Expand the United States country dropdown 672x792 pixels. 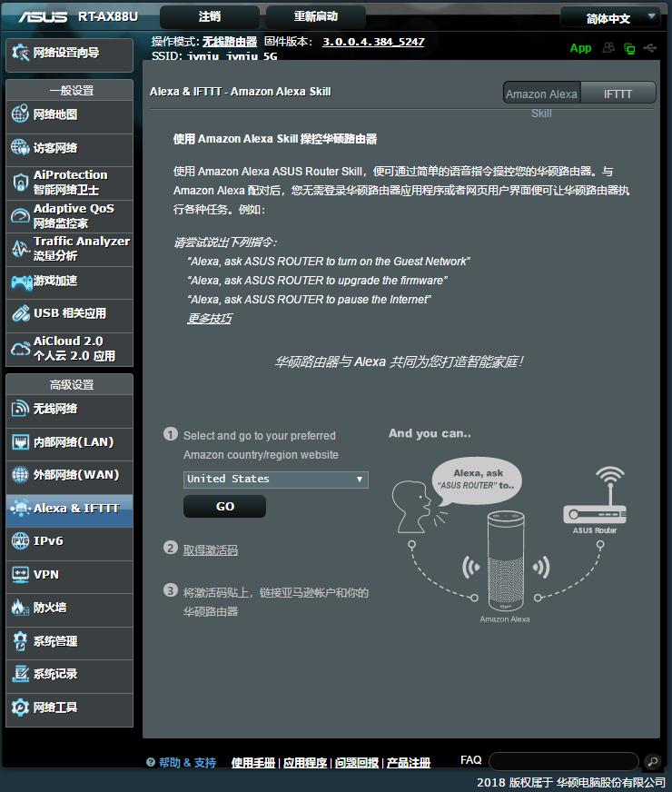click(276, 479)
